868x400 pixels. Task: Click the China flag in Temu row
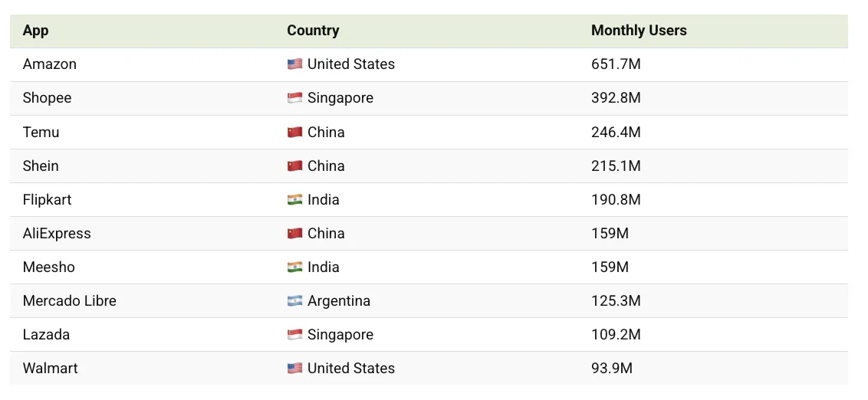point(294,132)
